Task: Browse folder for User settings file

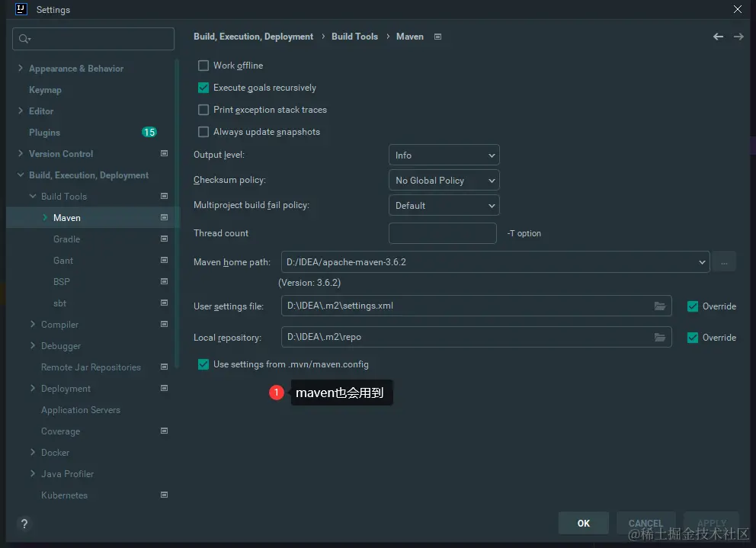Action: pyautogui.click(x=659, y=306)
